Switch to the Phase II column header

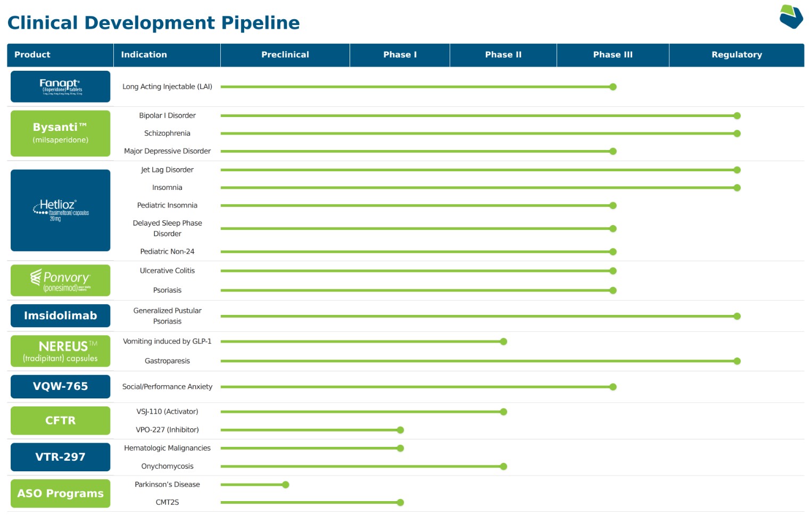pos(503,55)
